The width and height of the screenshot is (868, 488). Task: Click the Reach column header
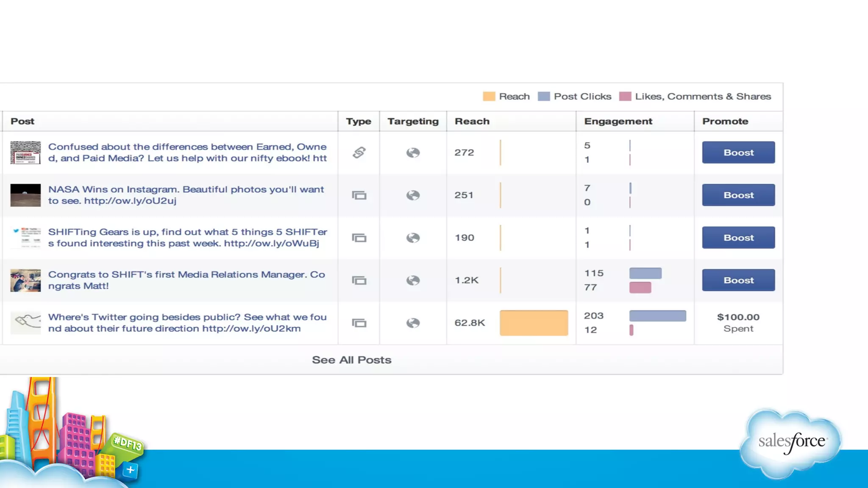(472, 122)
